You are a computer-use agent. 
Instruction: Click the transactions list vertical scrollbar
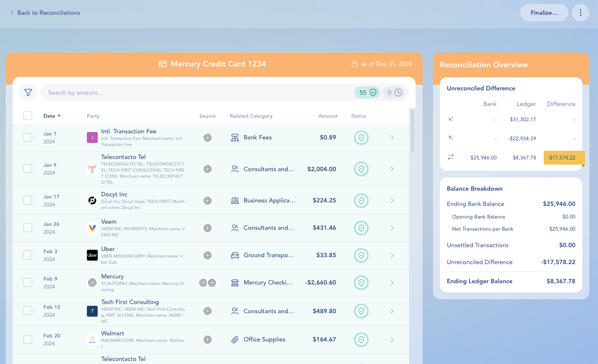pos(412,130)
